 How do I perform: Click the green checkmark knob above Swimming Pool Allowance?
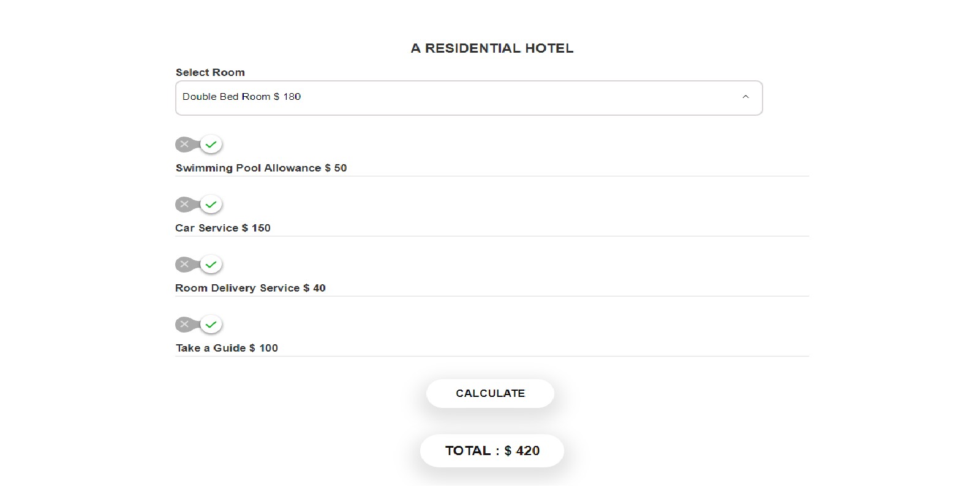point(211,145)
